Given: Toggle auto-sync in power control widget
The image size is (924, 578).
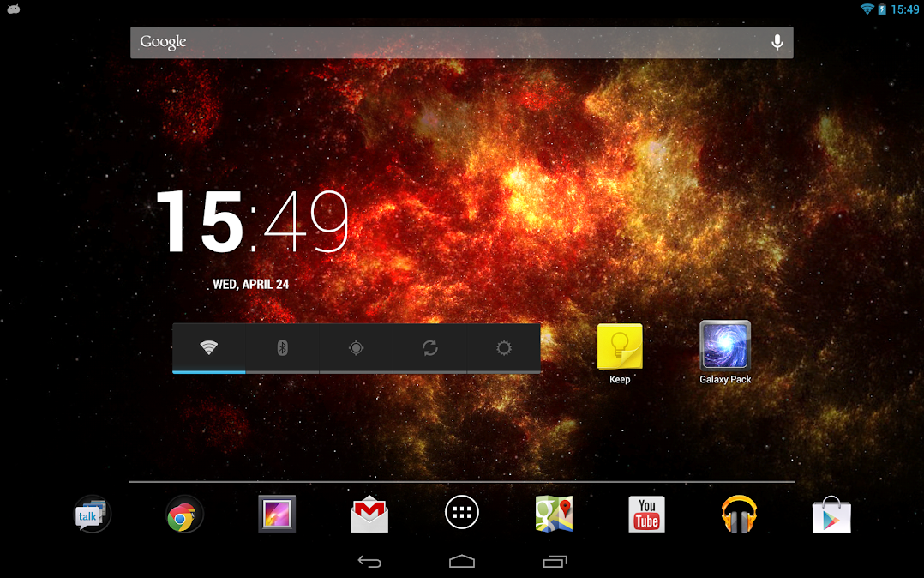Looking at the screenshot, I should 430,348.
